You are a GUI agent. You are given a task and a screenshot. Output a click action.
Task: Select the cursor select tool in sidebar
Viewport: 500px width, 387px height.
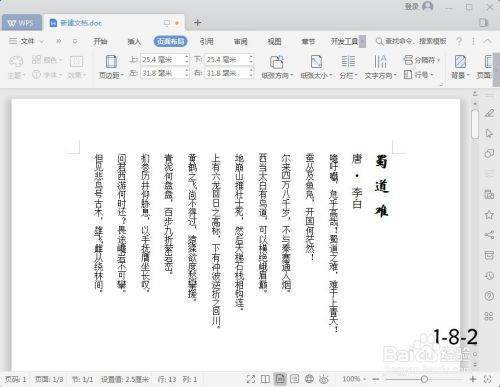click(489, 133)
